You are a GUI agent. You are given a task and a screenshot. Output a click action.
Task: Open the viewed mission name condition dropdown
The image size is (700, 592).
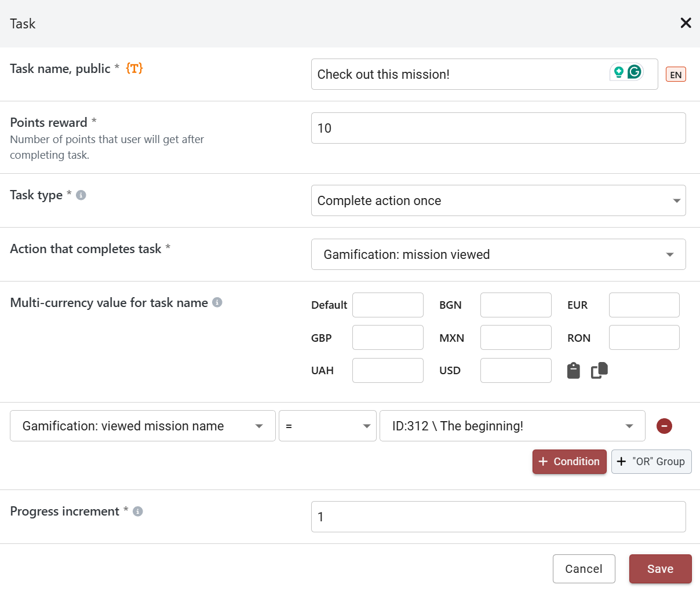pyautogui.click(x=143, y=426)
